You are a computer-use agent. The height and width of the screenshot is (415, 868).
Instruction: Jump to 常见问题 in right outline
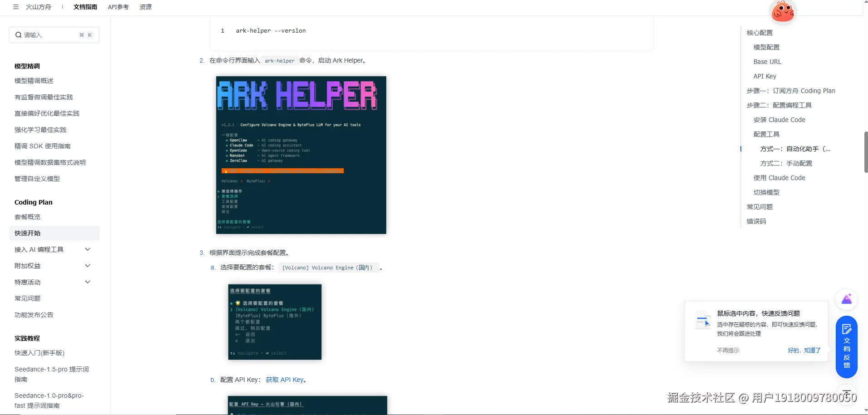759,207
